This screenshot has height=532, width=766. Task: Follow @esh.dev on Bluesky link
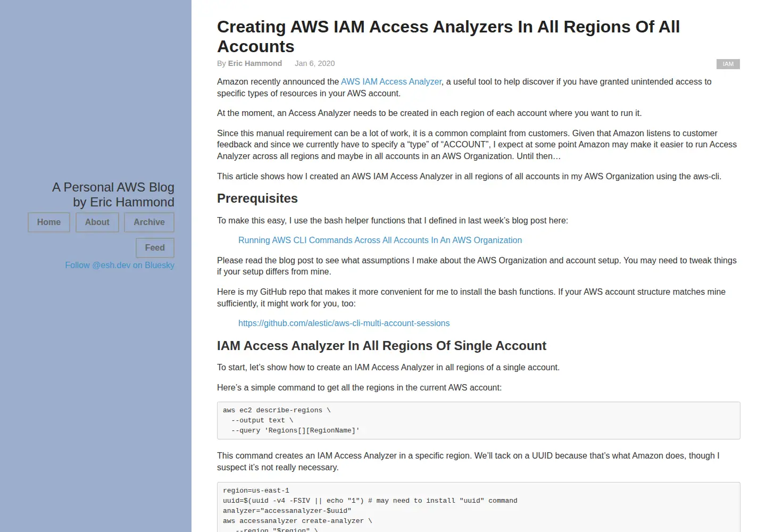[x=120, y=265]
